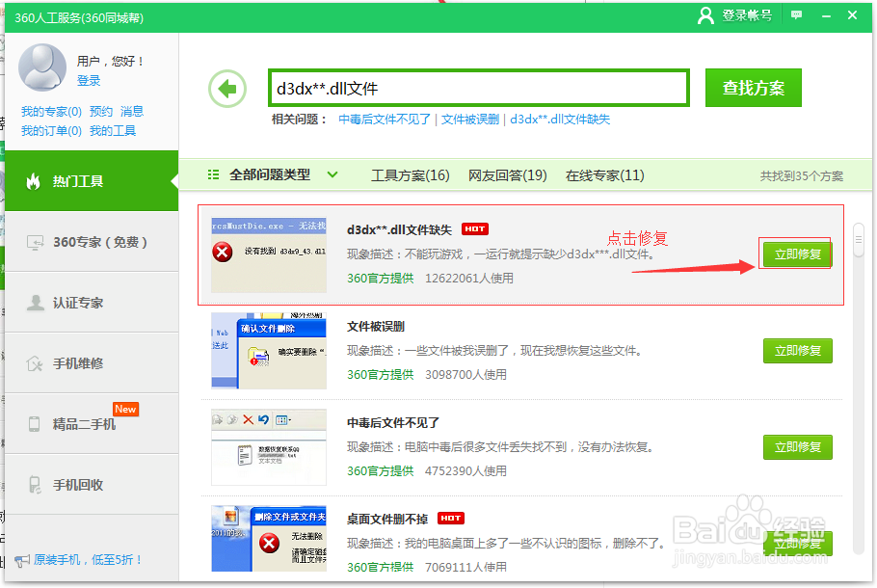Open the 消息 link
The height and width of the screenshot is (588, 877).
[x=132, y=111]
